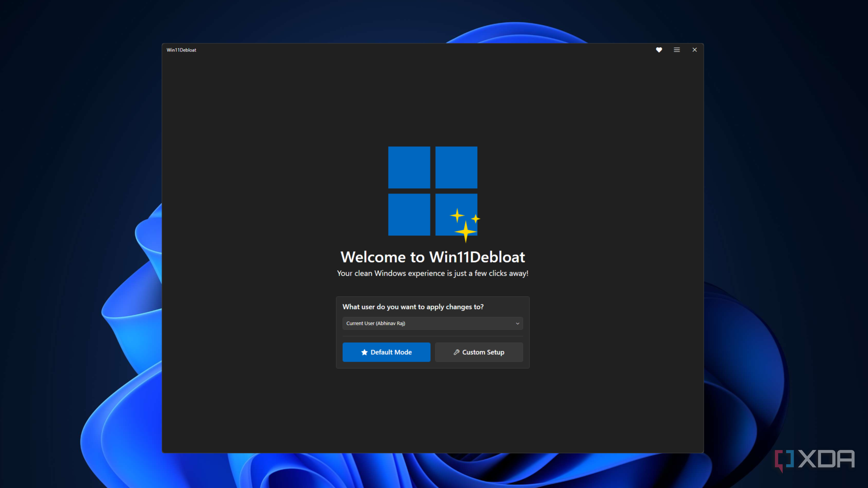Close the Win11Debloat window
This screenshot has height=488, width=868.
point(694,50)
